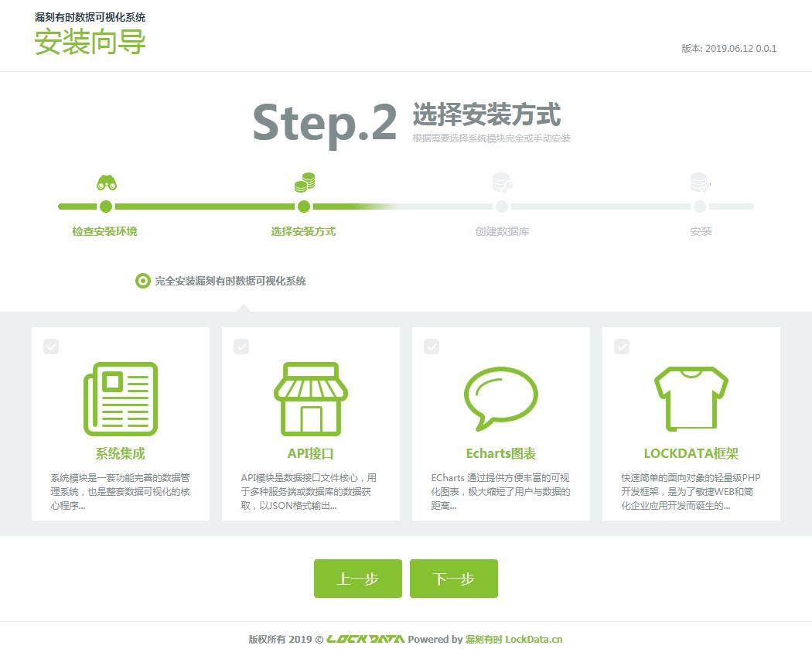Click the 创建数据库 step label

pyautogui.click(x=503, y=231)
